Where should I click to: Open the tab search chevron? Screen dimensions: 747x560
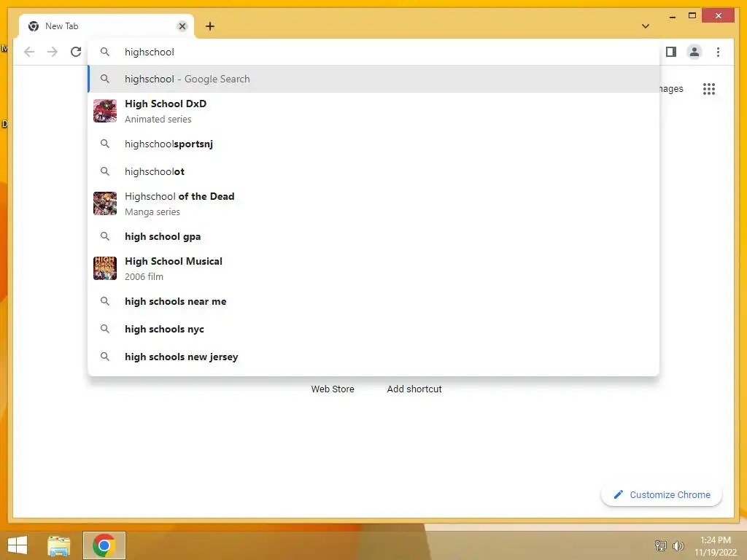(x=646, y=26)
